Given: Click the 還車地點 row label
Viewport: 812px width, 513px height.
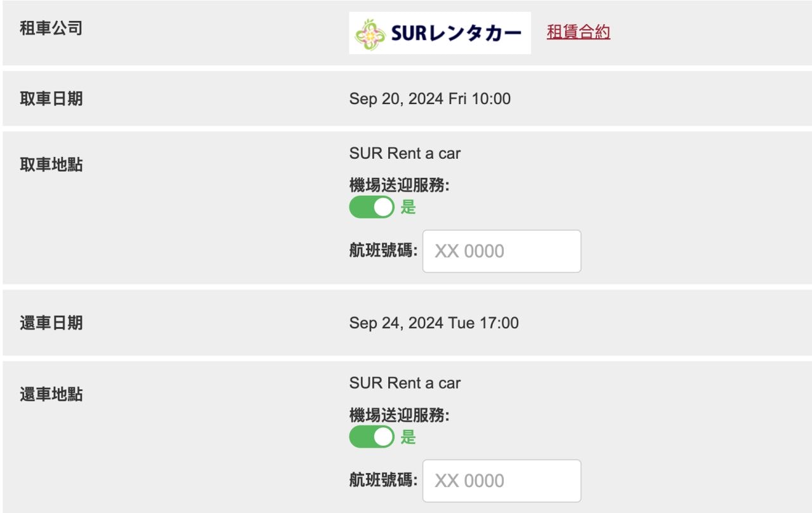Looking at the screenshot, I should pyautogui.click(x=51, y=395).
